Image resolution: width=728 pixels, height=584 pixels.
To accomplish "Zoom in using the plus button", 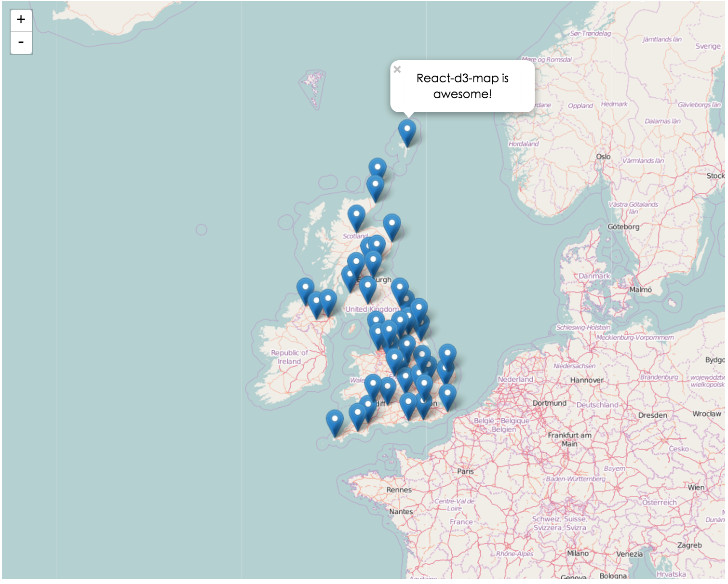I will click(20, 19).
